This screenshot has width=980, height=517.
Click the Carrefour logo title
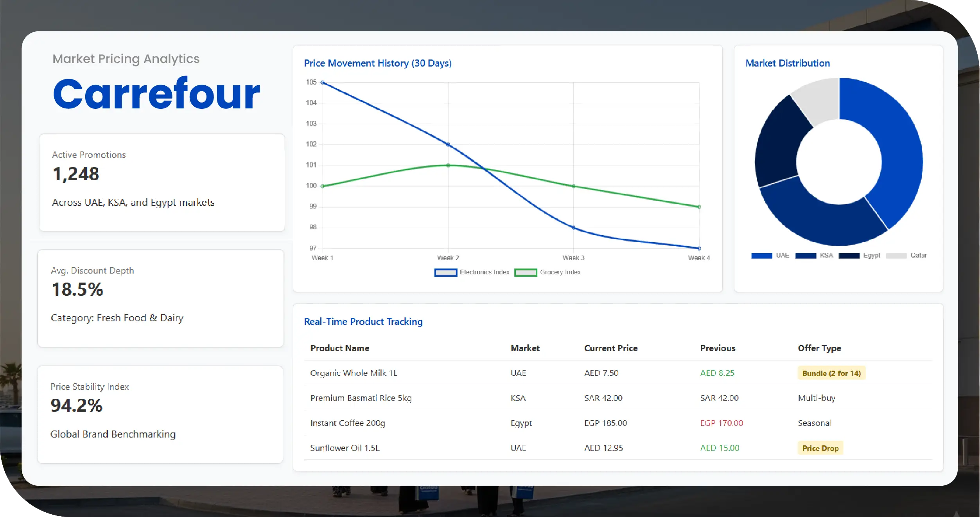click(156, 94)
